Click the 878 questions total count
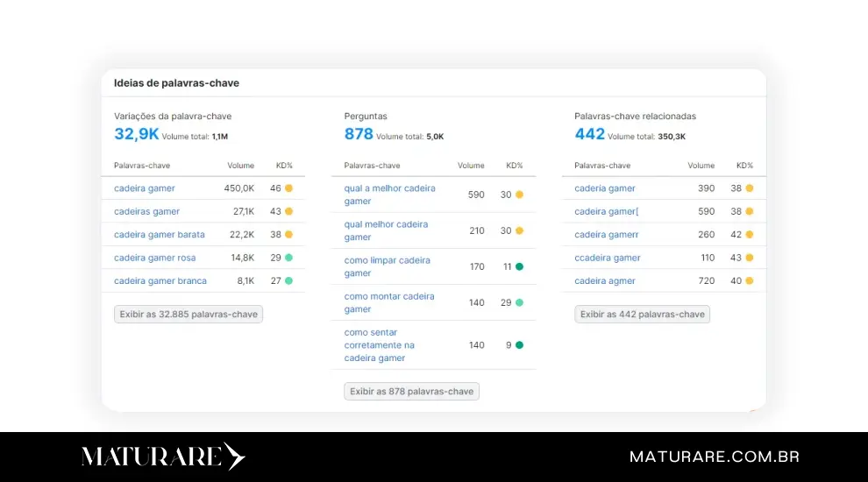This screenshot has width=868, height=482. [x=359, y=134]
